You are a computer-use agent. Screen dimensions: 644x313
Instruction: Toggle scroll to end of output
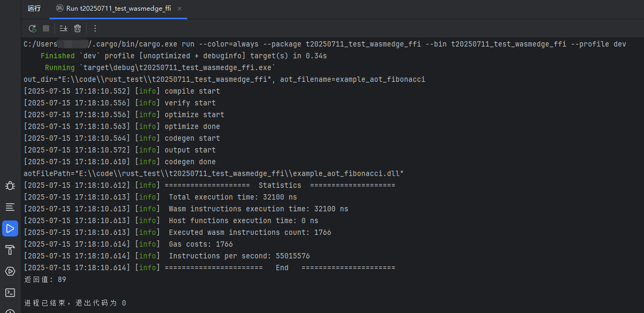pyautogui.click(x=64, y=28)
